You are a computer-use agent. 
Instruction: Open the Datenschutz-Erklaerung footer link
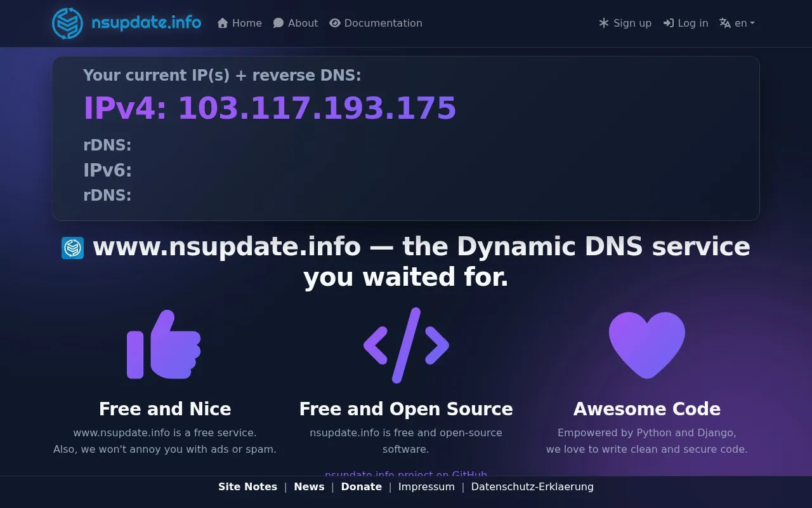(532, 487)
